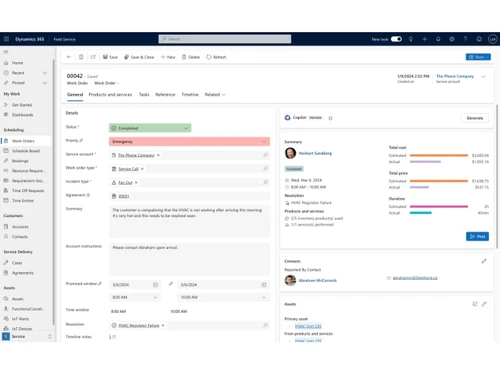
Task: Click into the Search box
Action: 225,39
